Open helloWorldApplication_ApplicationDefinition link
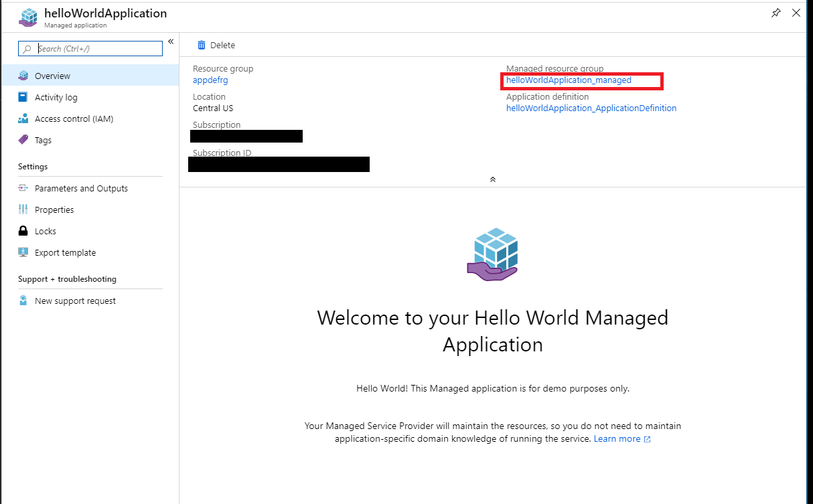 [591, 108]
